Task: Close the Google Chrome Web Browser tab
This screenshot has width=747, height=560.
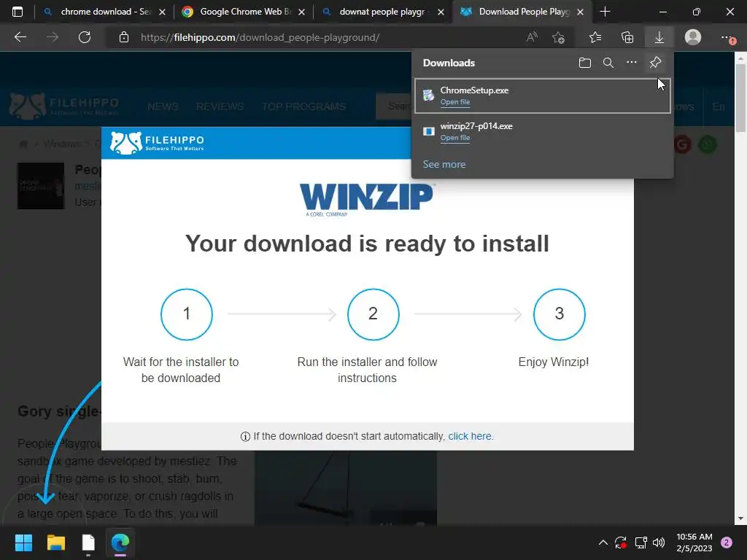Action: point(301,12)
